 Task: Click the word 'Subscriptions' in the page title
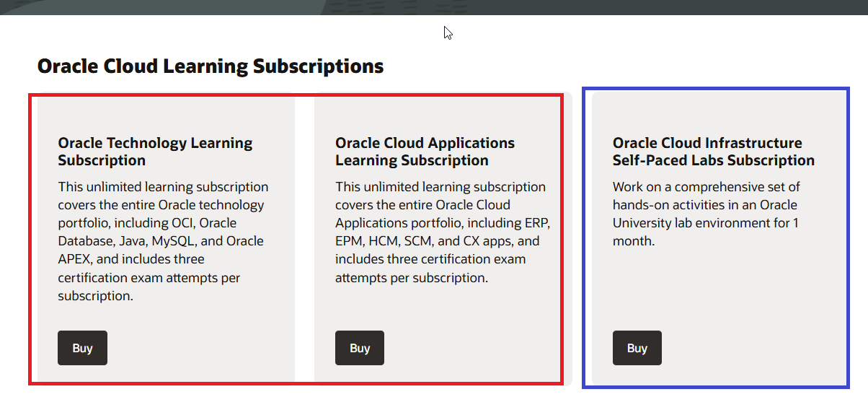coord(318,66)
